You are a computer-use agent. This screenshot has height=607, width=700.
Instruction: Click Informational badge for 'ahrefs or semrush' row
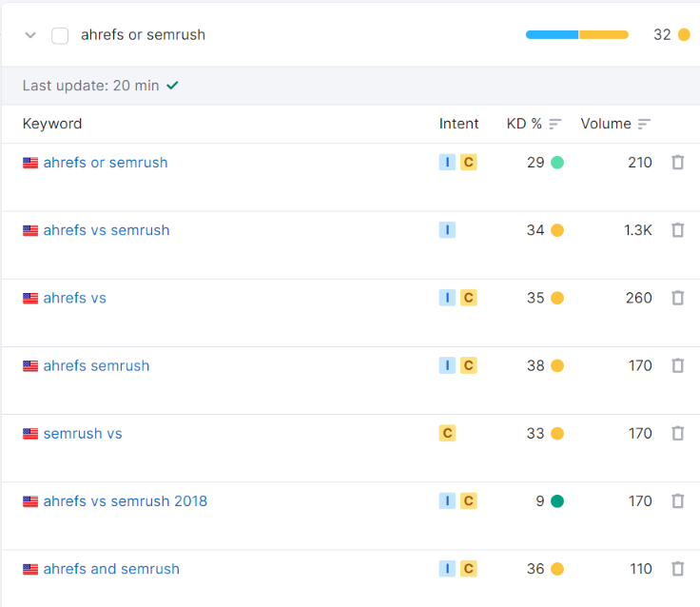pyautogui.click(x=447, y=162)
